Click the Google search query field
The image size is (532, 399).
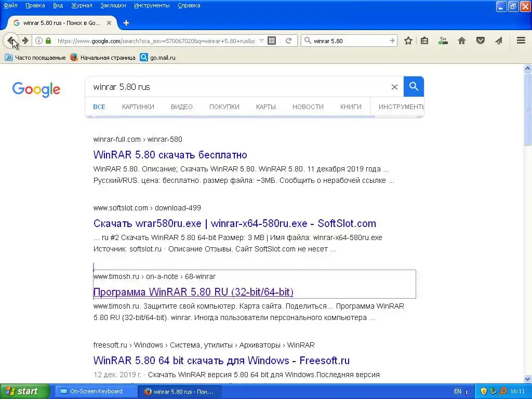pos(237,87)
